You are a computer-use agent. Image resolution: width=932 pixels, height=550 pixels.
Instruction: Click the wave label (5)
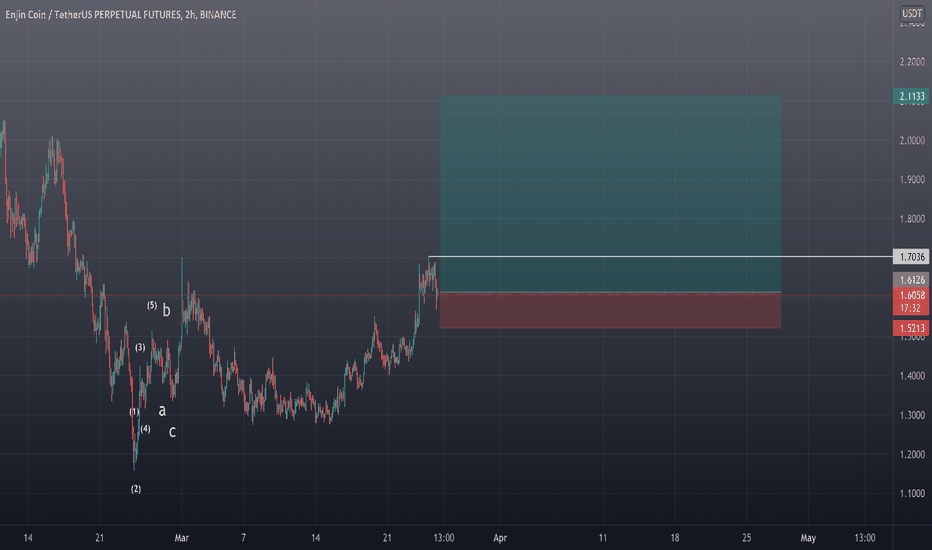click(x=152, y=305)
